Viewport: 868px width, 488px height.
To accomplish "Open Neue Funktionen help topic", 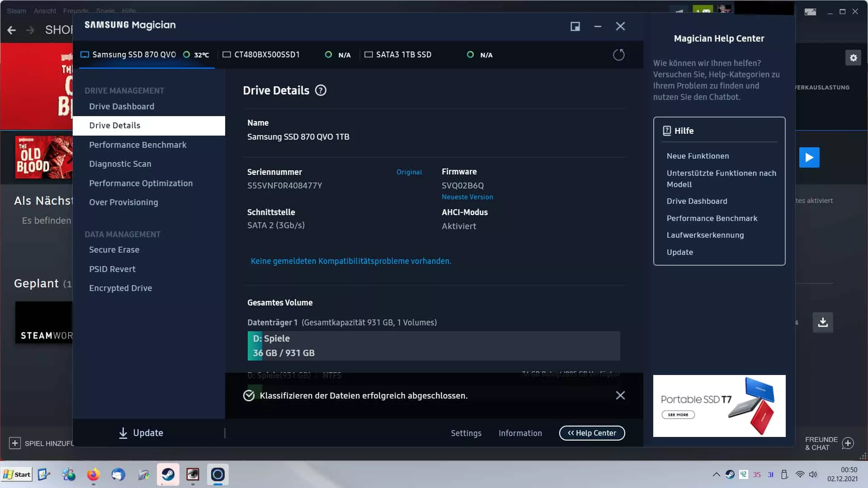I will [x=698, y=156].
